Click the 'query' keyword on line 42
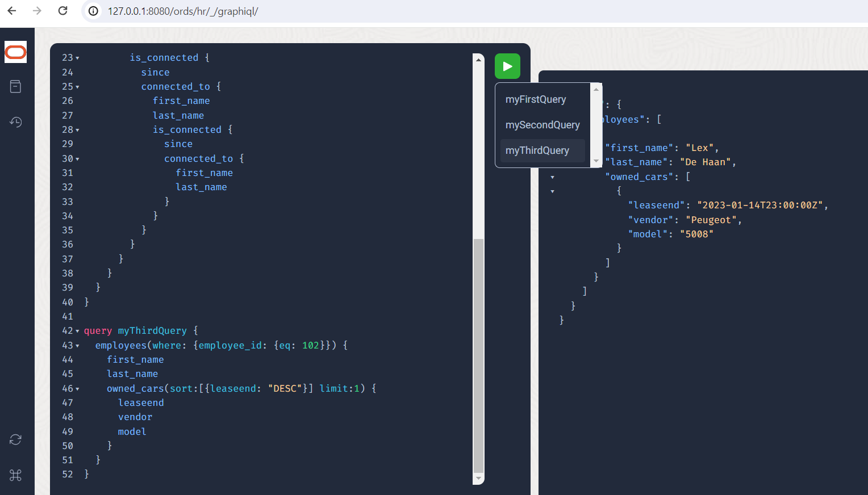 98,330
